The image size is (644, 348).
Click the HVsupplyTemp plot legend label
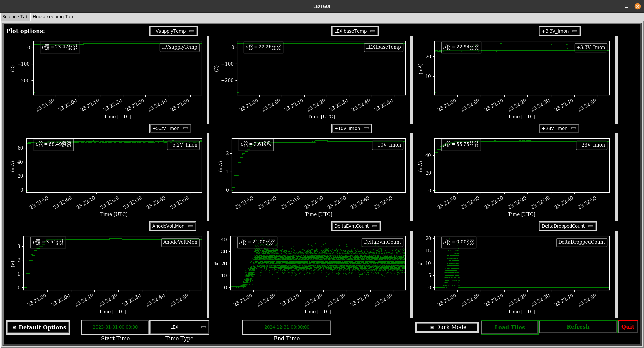coord(180,47)
